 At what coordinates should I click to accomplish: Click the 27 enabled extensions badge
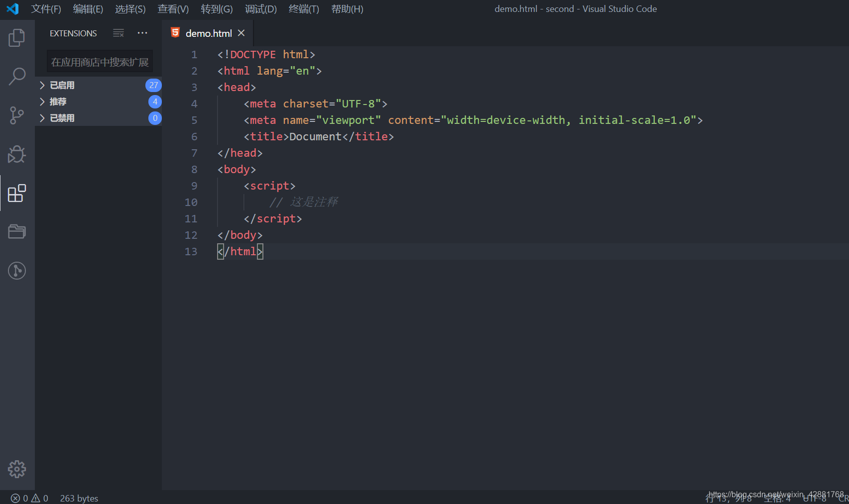click(x=153, y=85)
